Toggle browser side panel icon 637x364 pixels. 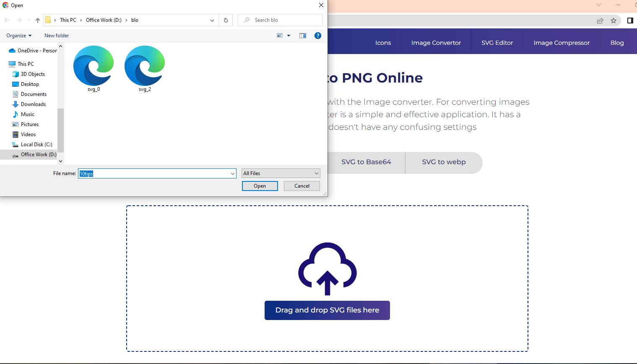click(x=630, y=21)
